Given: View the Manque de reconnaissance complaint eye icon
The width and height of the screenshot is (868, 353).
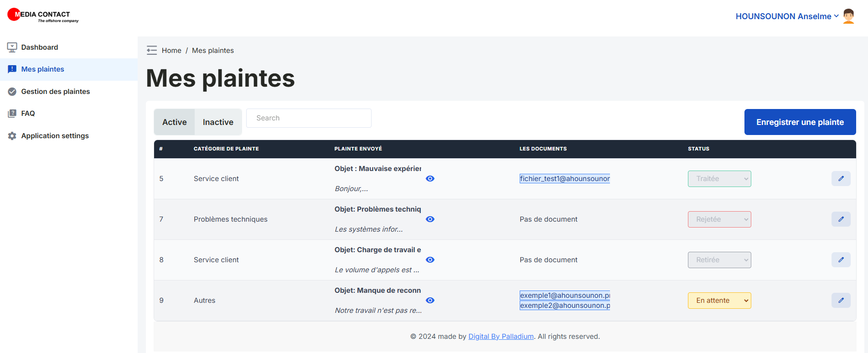Looking at the screenshot, I should click(430, 301).
